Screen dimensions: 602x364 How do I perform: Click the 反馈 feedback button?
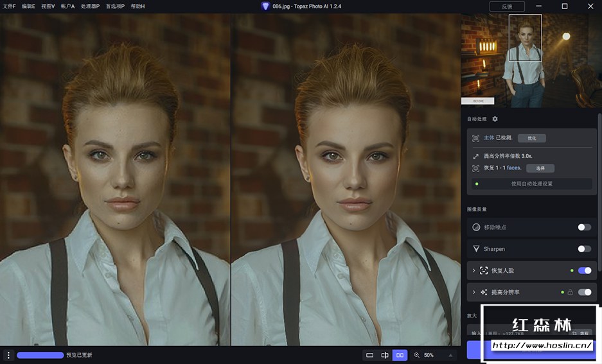click(507, 6)
